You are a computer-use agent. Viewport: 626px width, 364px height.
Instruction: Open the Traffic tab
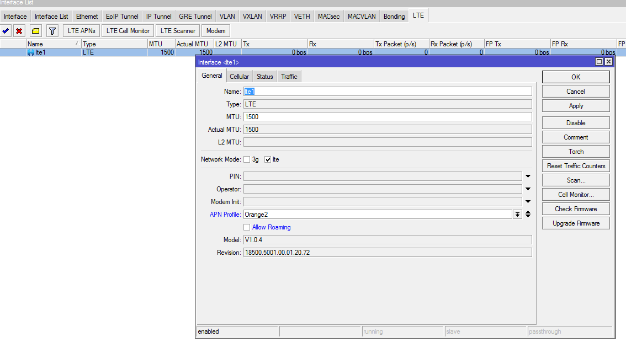tap(289, 77)
